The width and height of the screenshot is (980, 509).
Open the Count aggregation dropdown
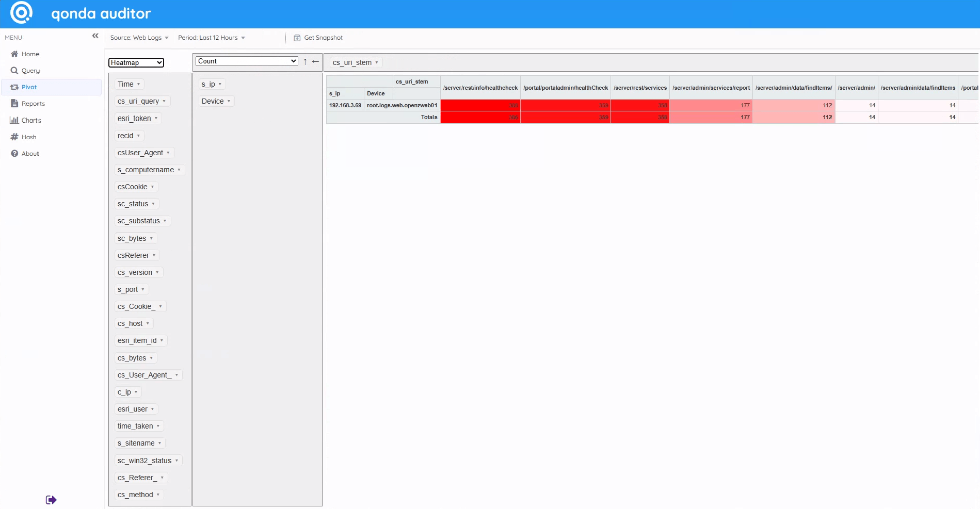246,61
